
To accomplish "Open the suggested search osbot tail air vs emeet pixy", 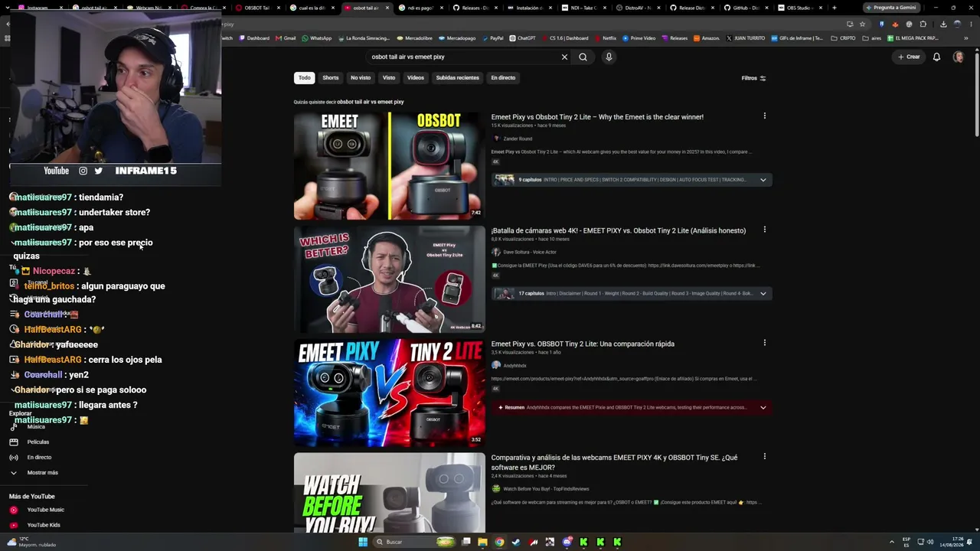I will pyautogui.click(x=371, y=102).
